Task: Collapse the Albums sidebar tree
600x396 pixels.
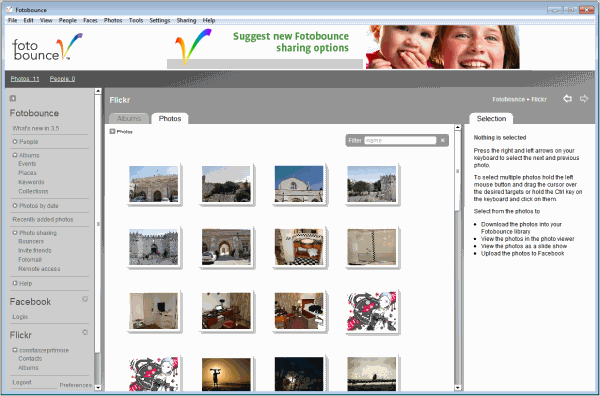Action: coord(15,155)
